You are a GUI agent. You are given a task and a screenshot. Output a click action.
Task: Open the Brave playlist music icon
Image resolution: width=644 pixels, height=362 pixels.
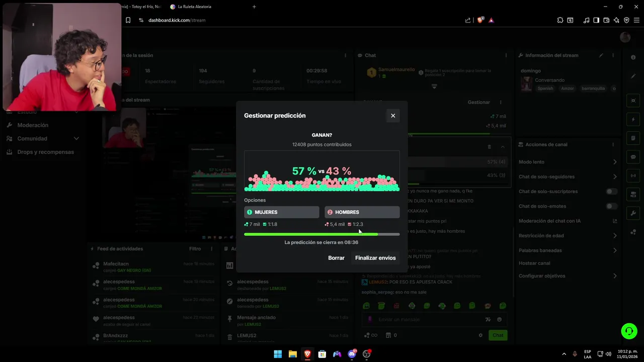pos(586,20)
